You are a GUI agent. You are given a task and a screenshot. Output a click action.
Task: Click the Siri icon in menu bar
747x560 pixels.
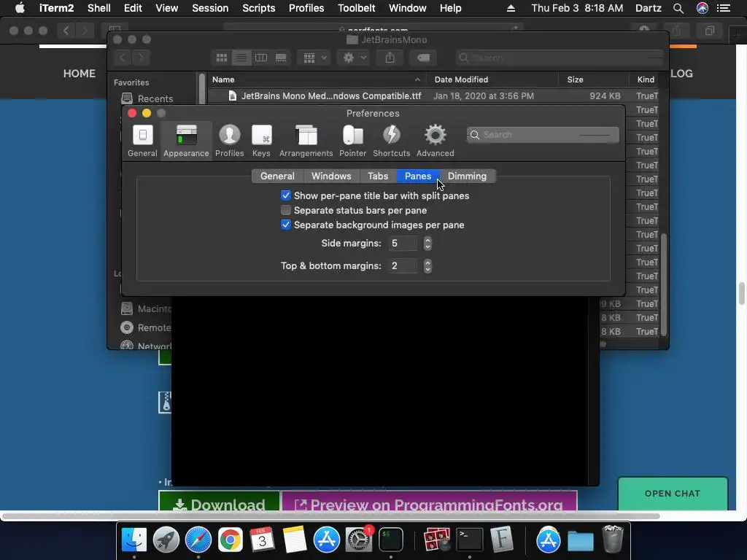[x=703, y=8]
